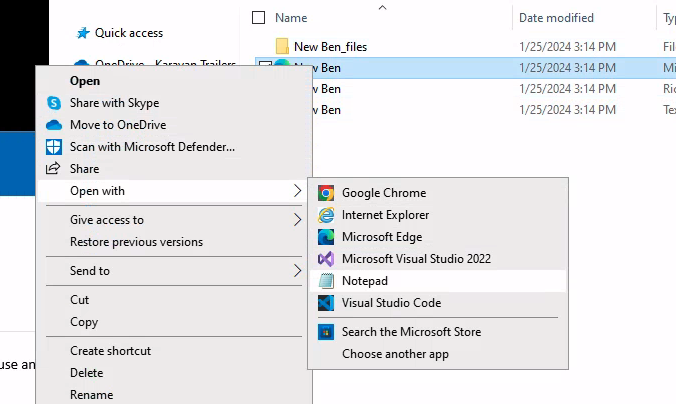Click the New Ben_files folder icon

click(282, 46)
